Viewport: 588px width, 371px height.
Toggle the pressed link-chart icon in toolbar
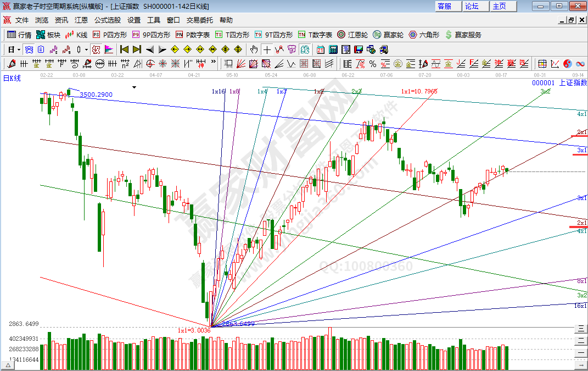29,49
